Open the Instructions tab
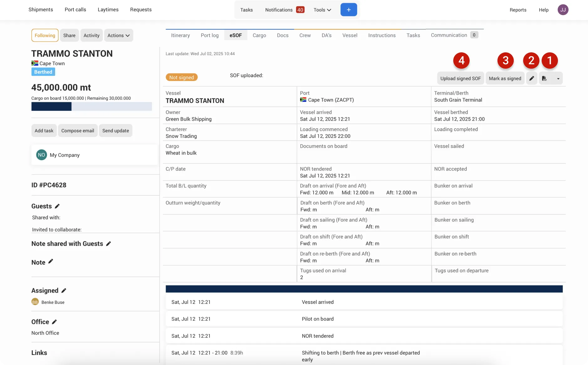 [x=382, y=35]
